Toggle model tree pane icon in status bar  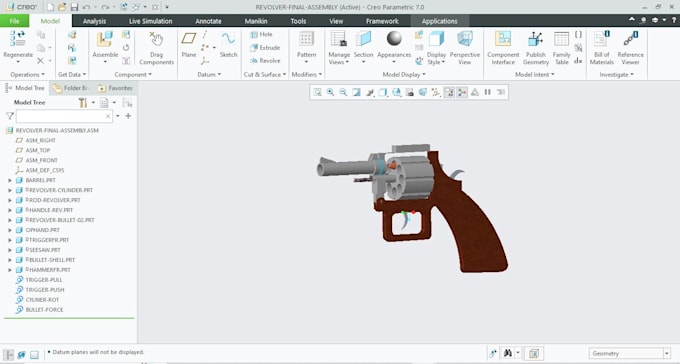(x=9, y=354)
